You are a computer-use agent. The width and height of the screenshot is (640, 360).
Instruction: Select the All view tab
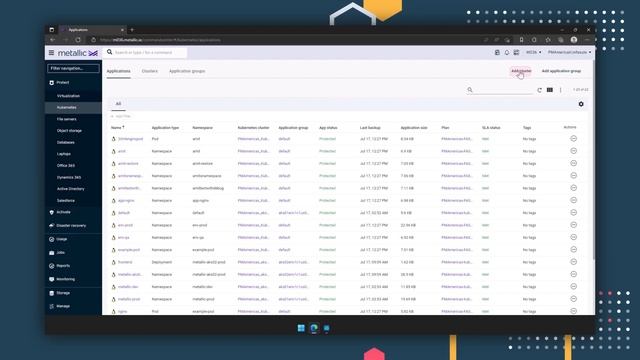(x=118, y=104)
